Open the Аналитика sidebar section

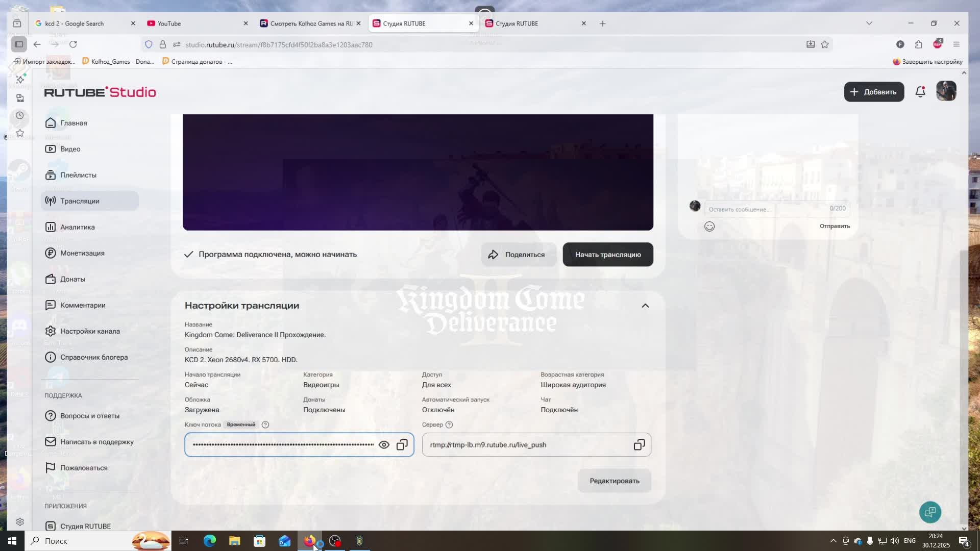point(78,227)
